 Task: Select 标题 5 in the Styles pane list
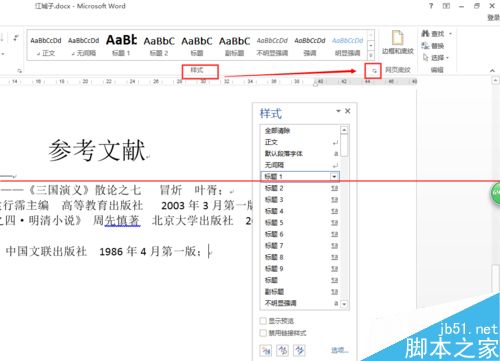tap(300, 223)
